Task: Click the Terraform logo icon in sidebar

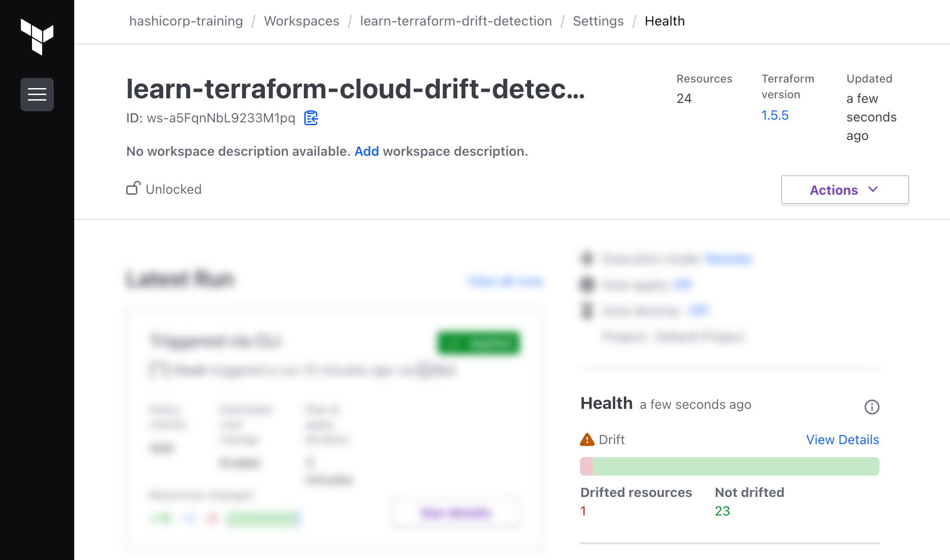Action: click(37, 37)
